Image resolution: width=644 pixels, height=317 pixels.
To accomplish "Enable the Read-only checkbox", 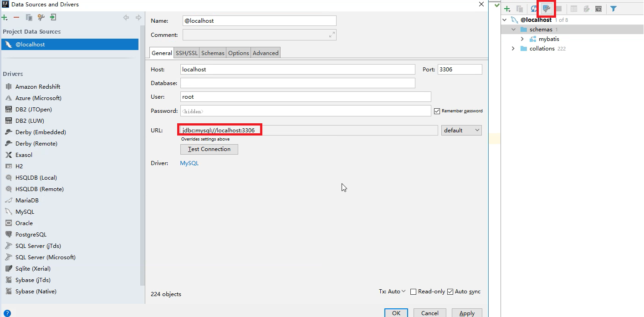I will click(414, 292).
